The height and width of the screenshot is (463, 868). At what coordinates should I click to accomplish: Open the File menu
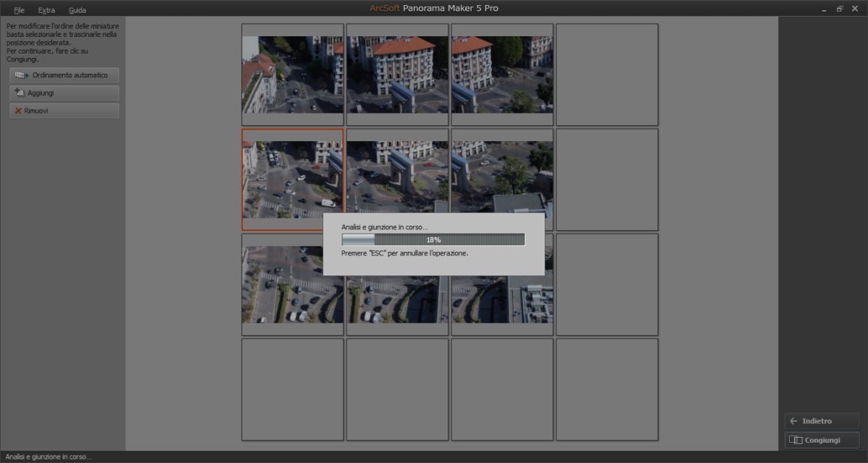(x=19, y=10)
